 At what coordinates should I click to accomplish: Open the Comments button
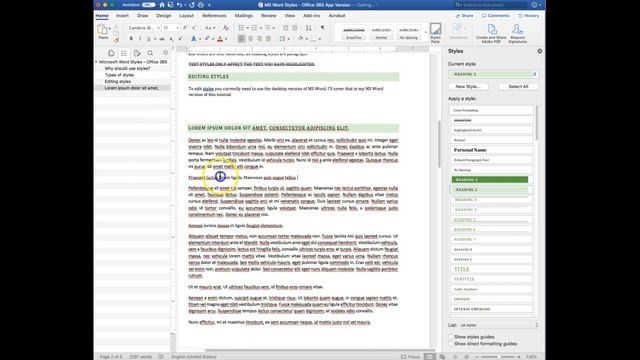[496, 16]
